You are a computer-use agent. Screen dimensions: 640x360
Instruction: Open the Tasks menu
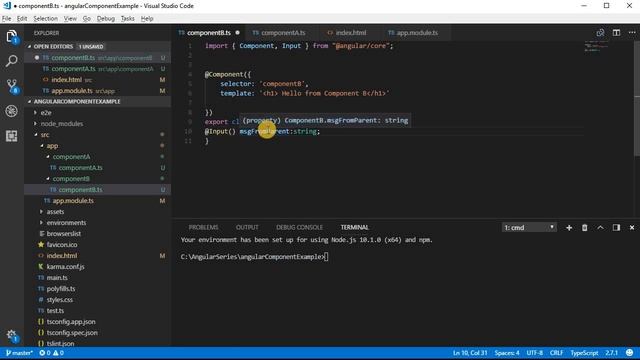pos(128,19)
